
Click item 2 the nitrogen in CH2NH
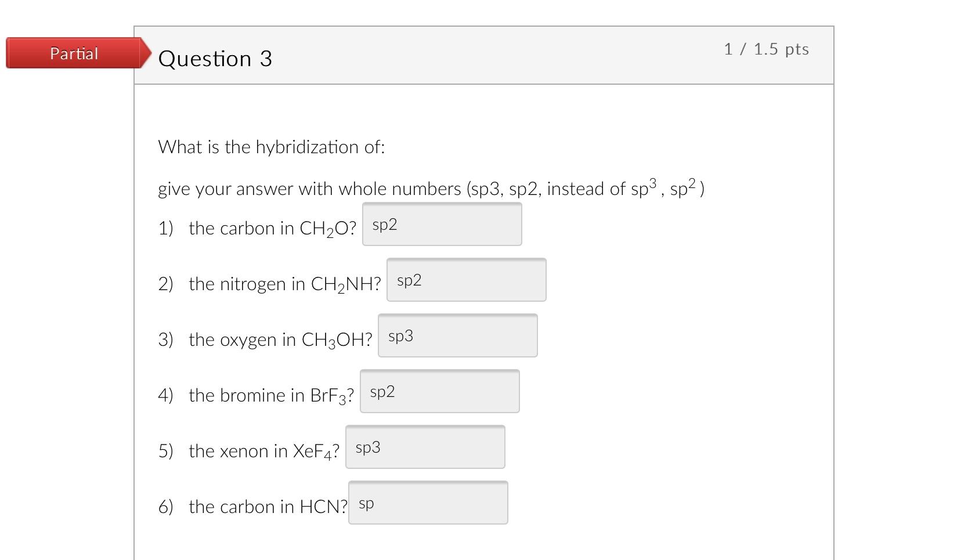[270, 284]
